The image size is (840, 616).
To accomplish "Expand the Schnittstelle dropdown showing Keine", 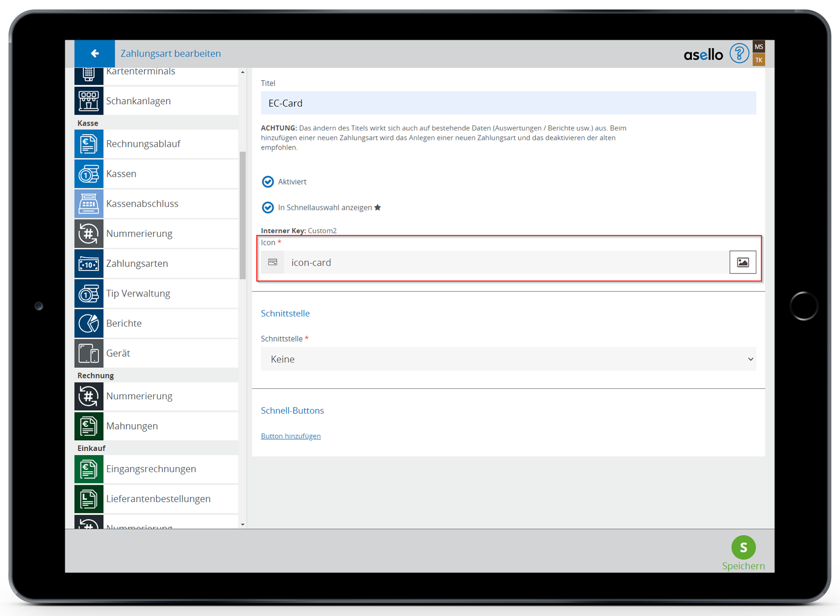I will point(508,359).
